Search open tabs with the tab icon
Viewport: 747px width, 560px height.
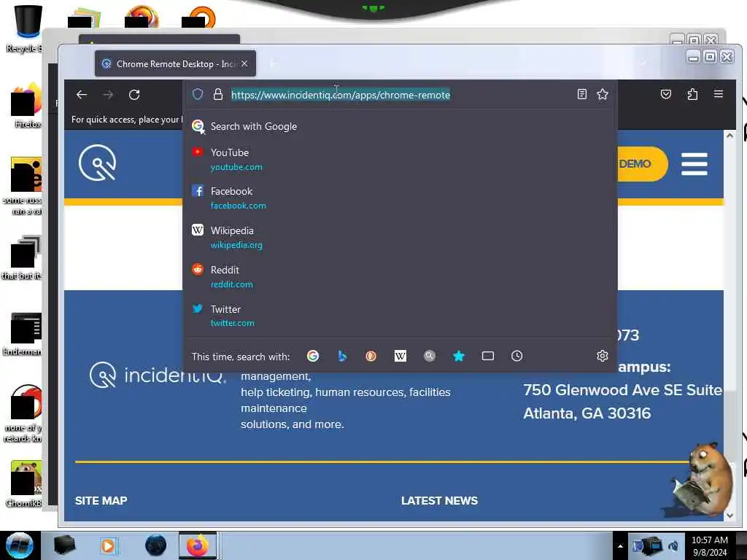pos(488,356)
